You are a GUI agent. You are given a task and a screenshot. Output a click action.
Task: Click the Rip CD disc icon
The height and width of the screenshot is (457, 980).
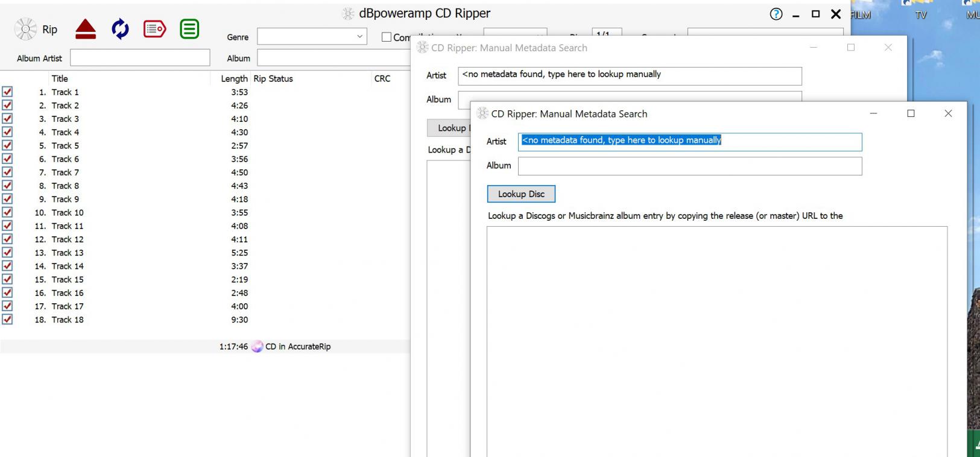pos(25,29)
